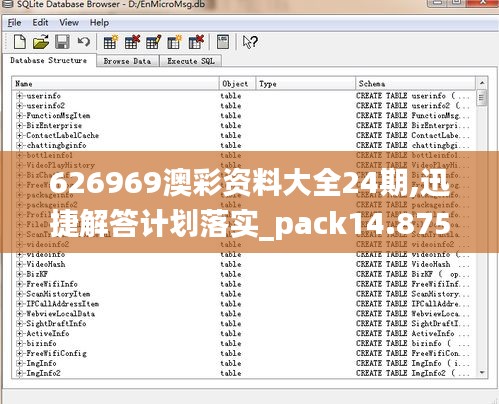Screen dimensions: 499x404
Task: Switch to the Database Structure tab
Action: click(49, 60)
